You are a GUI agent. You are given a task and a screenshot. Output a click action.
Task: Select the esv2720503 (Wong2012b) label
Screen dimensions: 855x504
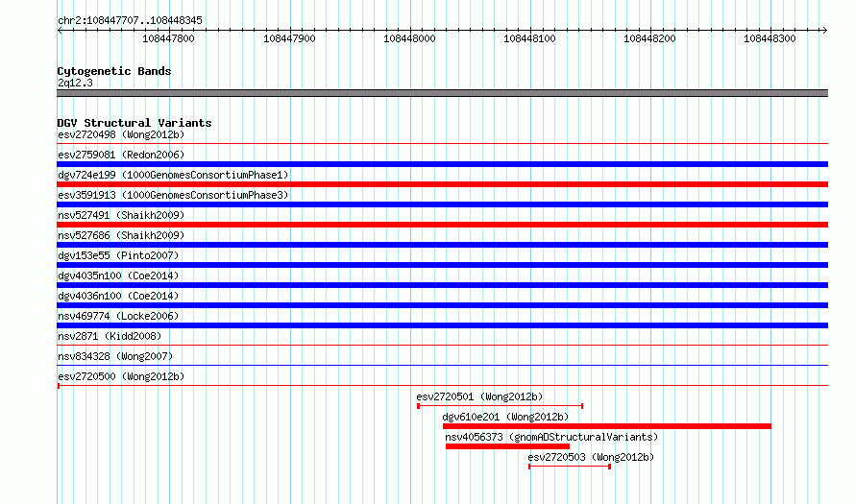tap(591, 457)
